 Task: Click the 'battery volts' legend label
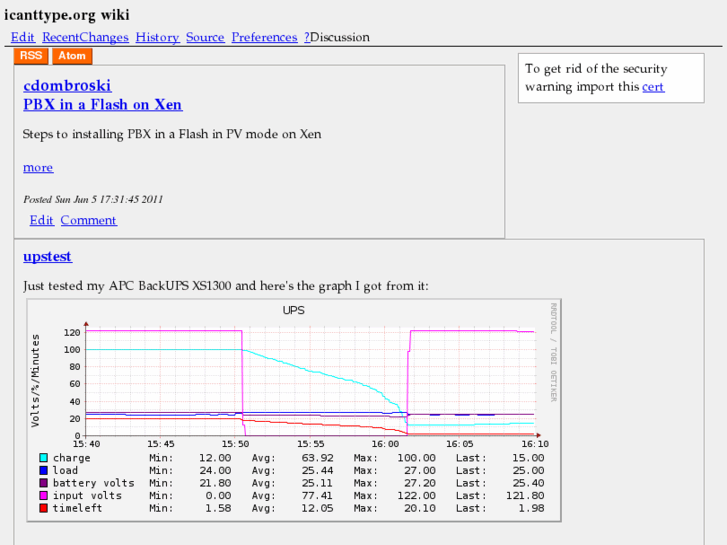[93, 483]
